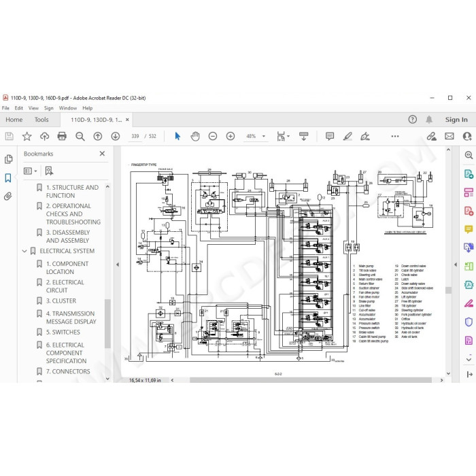
Task: Share a link to the file
Action: 431,136
